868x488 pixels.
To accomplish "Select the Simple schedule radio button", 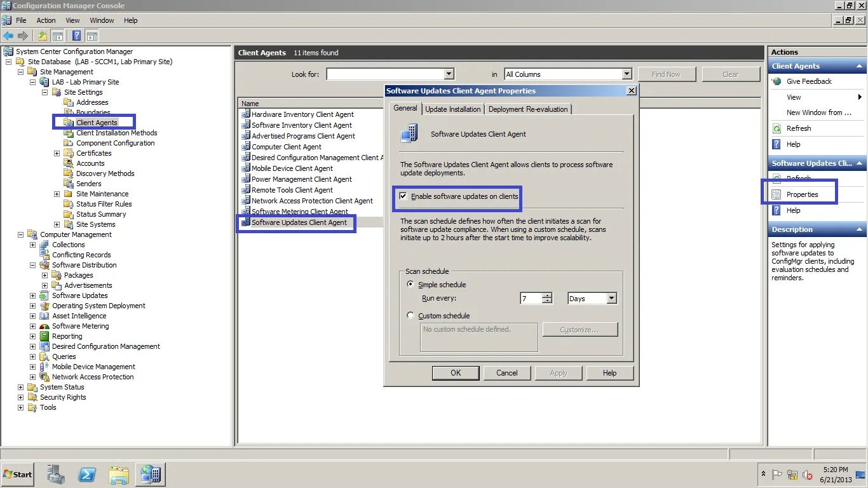I will click(x=410, y=285).
